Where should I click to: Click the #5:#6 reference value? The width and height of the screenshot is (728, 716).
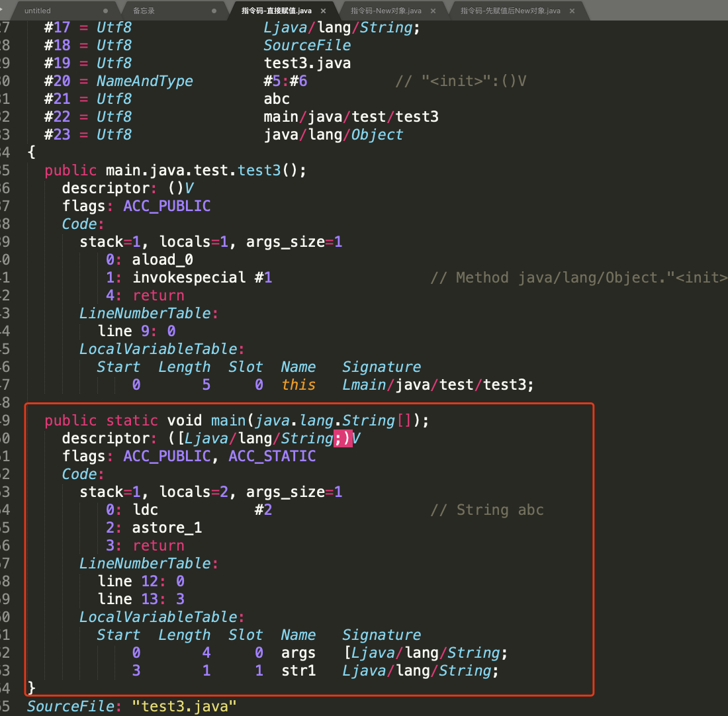pyautogui.click(x=285, y=81)
